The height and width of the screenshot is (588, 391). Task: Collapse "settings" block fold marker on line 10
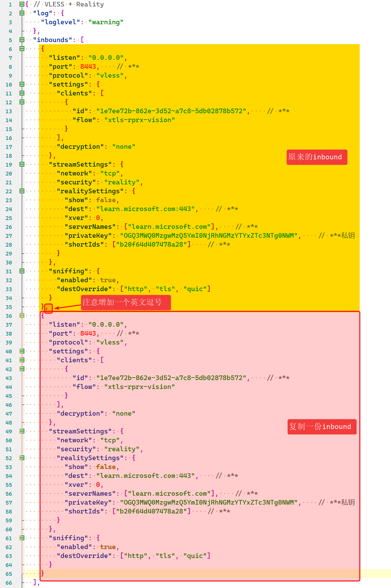click(22, 84)
